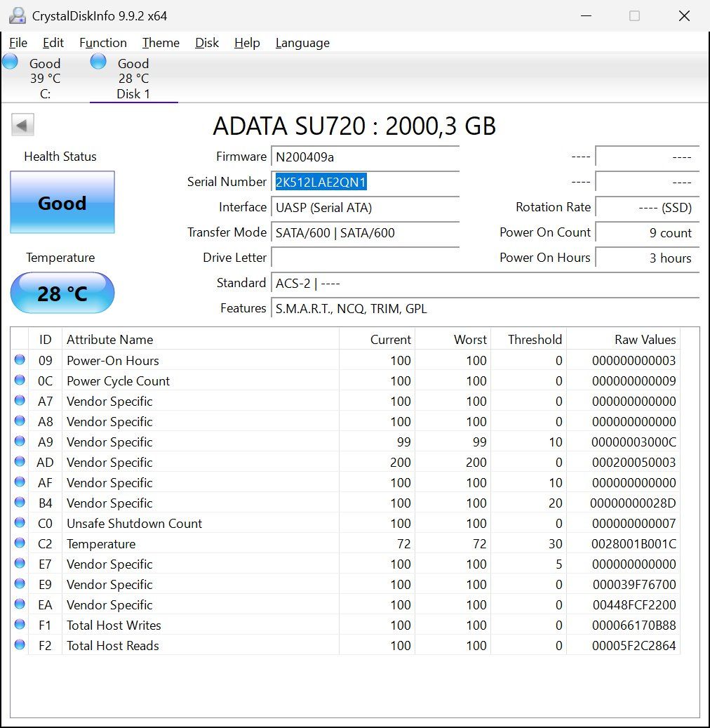Click status dot for Power Cycle Count row
This screenshot has height=728, width=710.
click(20, 380)
